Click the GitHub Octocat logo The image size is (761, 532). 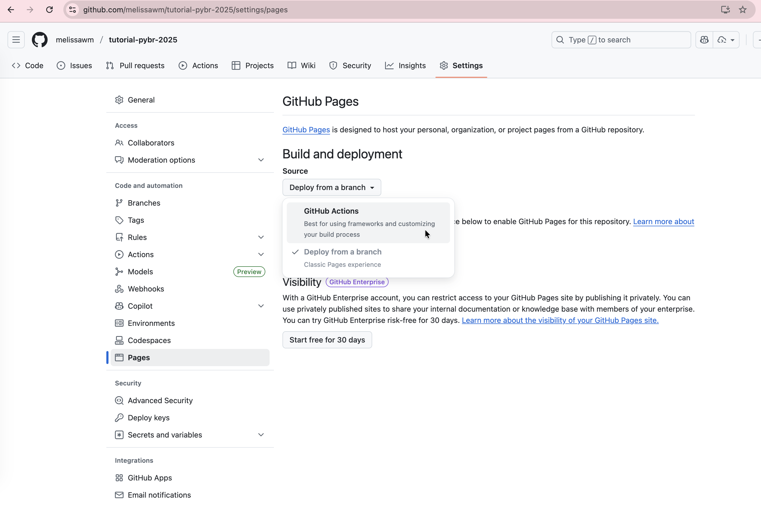click(x=39, y=40)
